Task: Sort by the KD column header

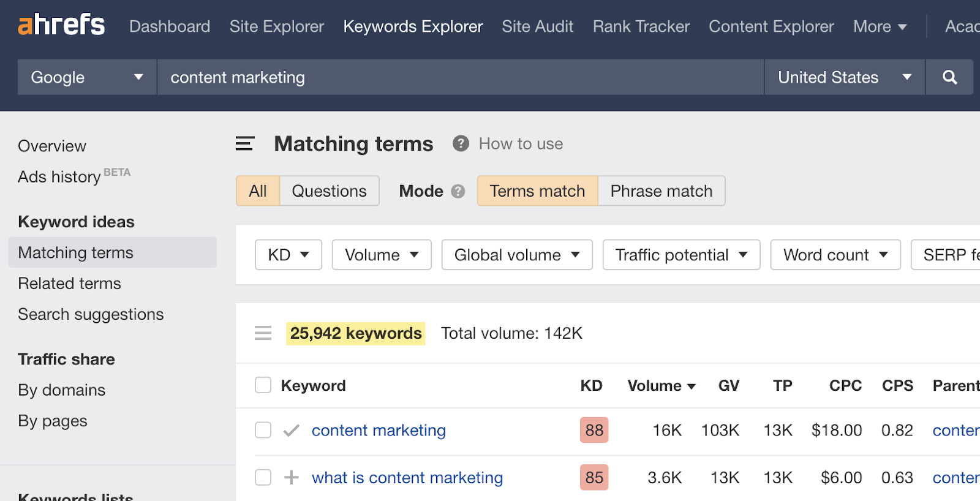Action: [591, 386]
